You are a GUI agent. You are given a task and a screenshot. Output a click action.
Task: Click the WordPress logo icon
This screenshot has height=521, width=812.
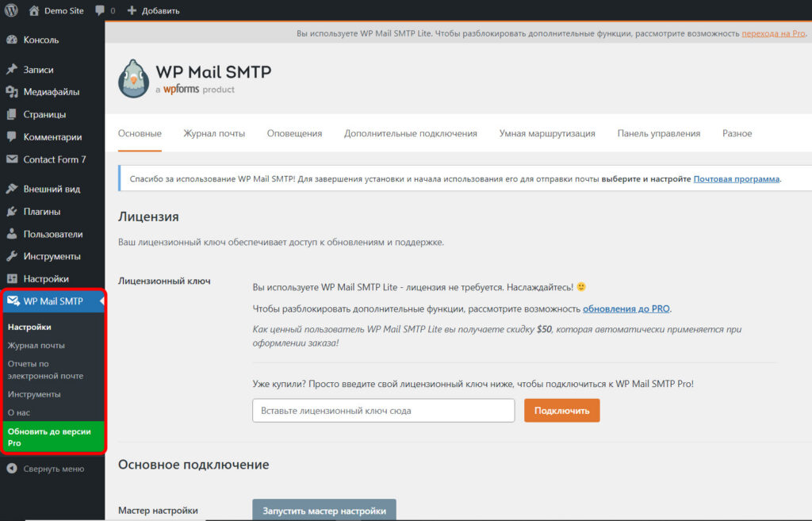coord(11,10)
